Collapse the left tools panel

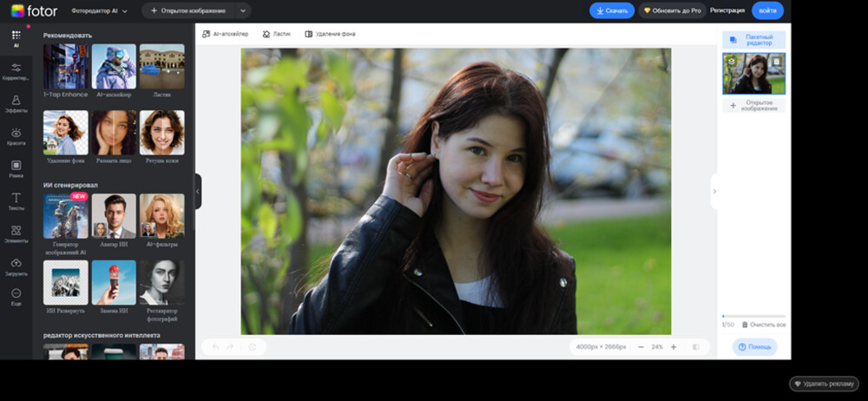pos(198,191)
